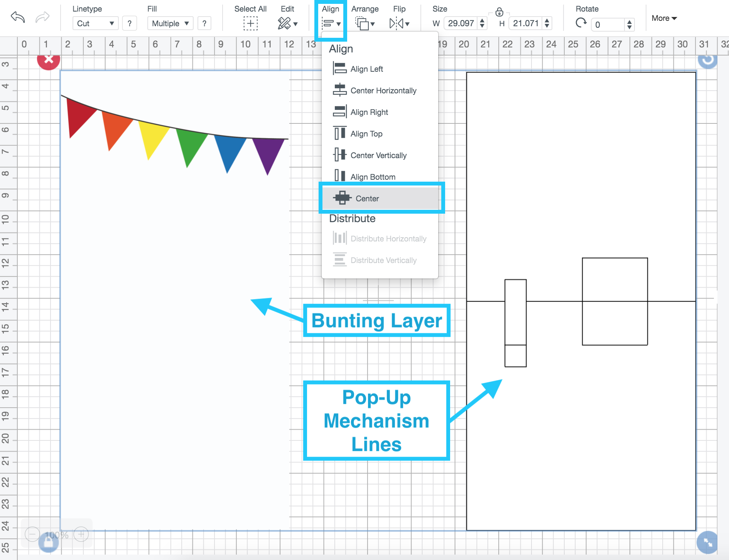
Task: Click the Align Bottom icon
Action: pos(339,175)
